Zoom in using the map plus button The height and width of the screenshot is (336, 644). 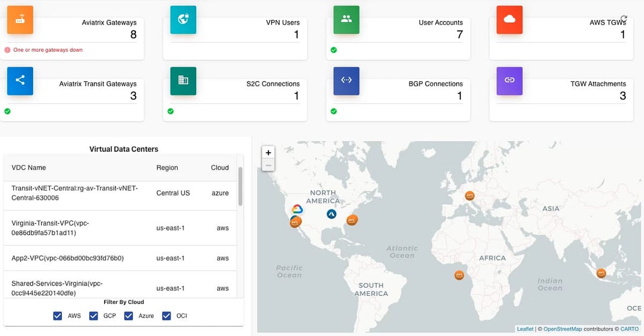click(x=268, y=152)
